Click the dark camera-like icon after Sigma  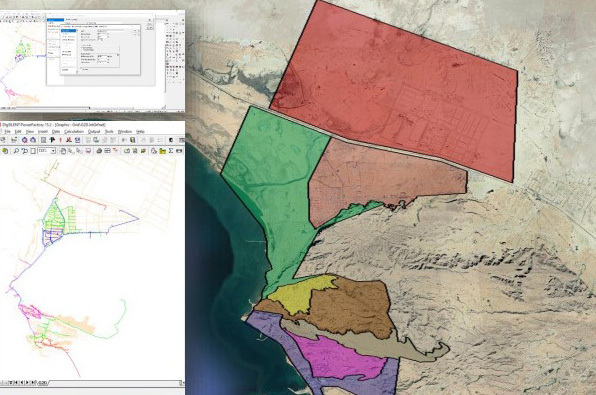click(x=179, y=151)
